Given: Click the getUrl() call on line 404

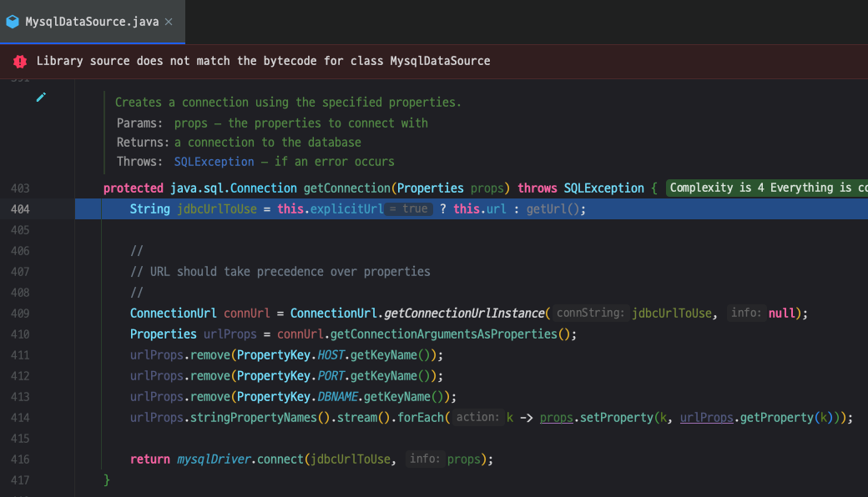Looking at the screenshot, I should [x=553, y=209].
